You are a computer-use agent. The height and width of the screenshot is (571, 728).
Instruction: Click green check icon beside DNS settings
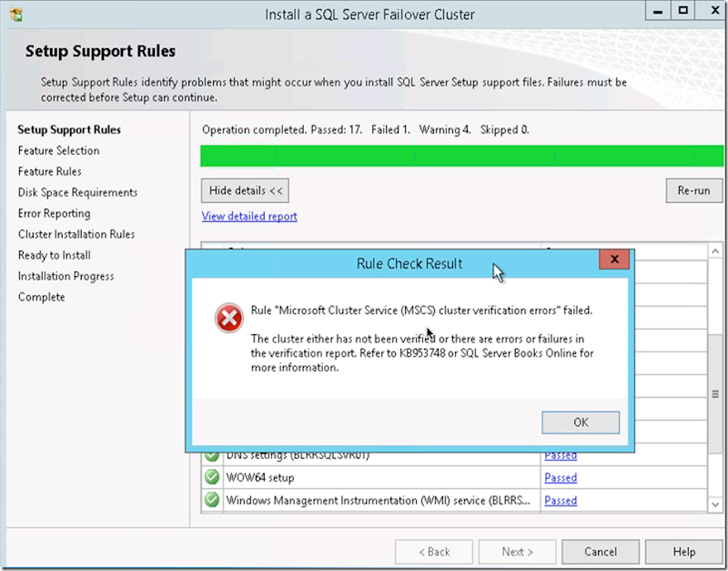[x=212, y=456]
